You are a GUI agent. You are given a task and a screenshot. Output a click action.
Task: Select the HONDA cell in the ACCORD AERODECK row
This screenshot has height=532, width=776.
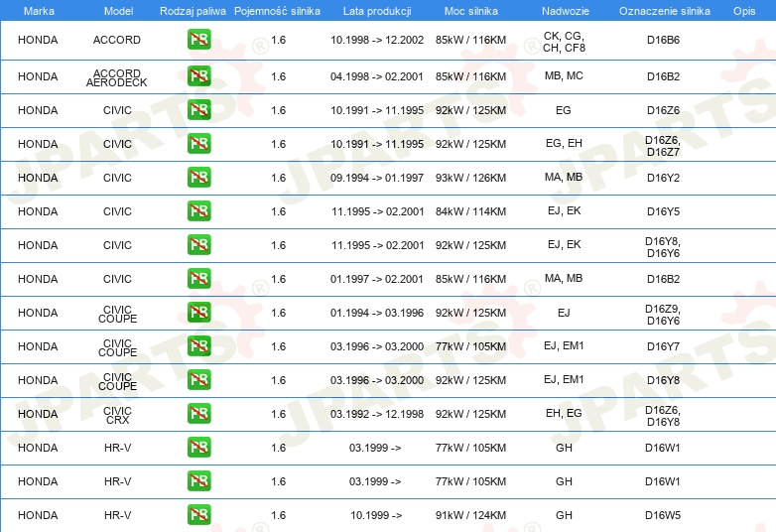38,76
